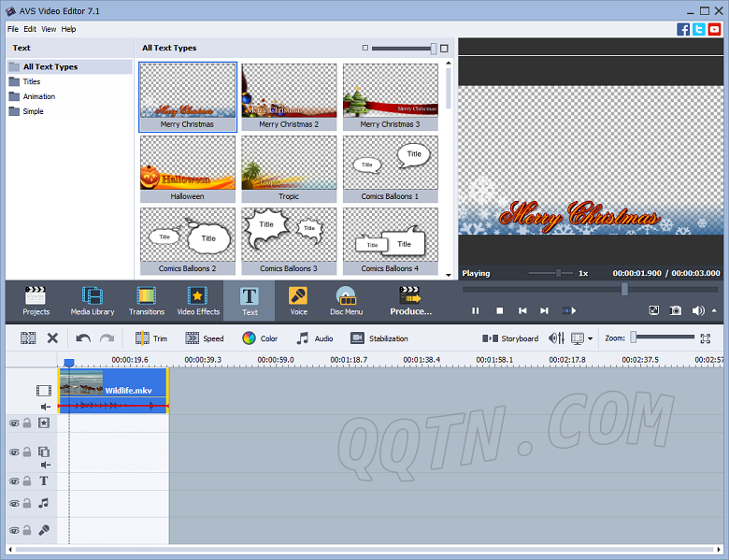
Task: Expand the preview layout dropdown next to Storyboard
Action: 590,339
